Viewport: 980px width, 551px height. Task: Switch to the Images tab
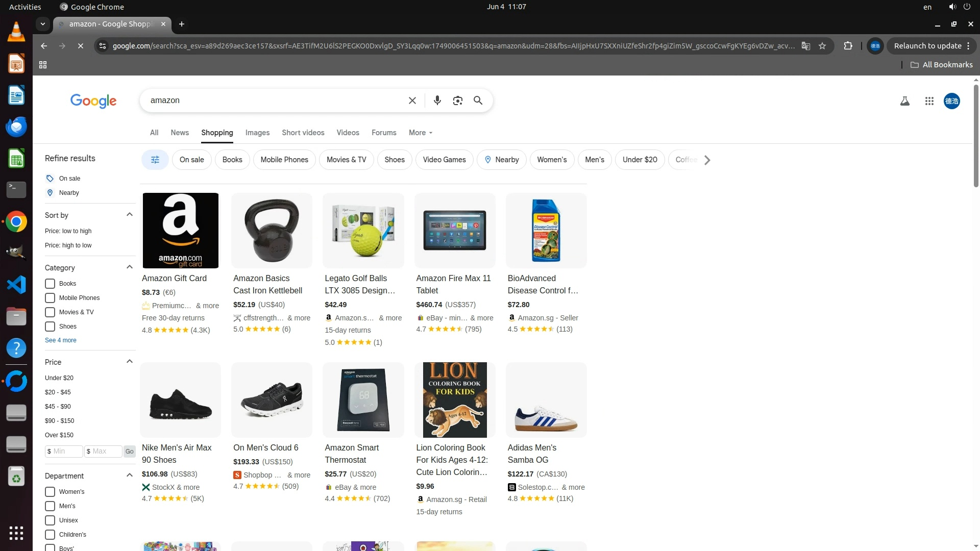(257, 133)
